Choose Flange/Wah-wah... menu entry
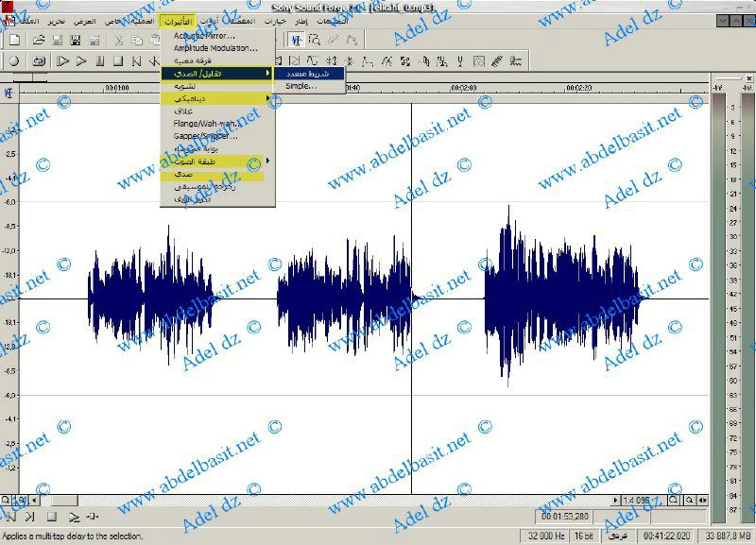This screenshot has width=756, height=545. [x=217, y=124]
